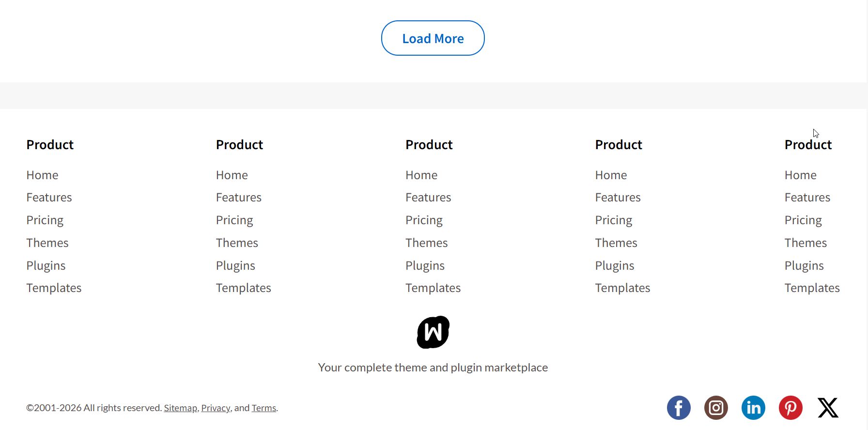Screen dimensions: 868x430
Task: Click Pricing in the third footer column
Action: (424, 220)
